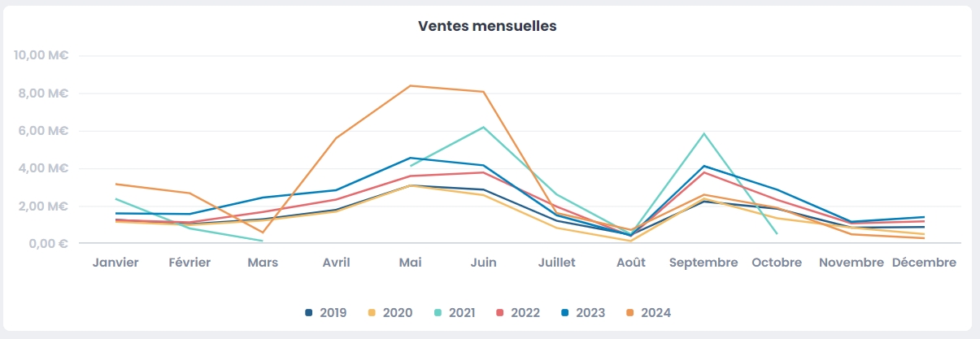980x339 pixels.
Task: Click the 2024 low point at Mars
Action: click(x=263, y=233)
